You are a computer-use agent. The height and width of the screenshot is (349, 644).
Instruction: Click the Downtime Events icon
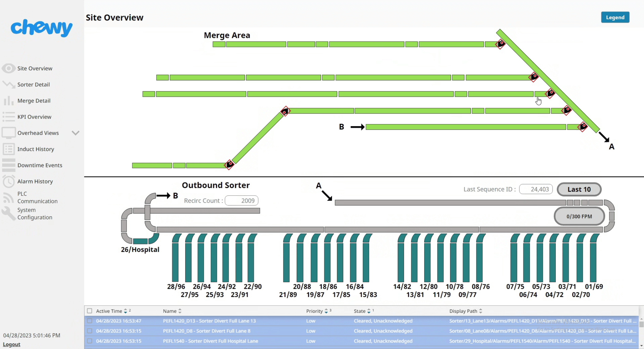(9, 165)
